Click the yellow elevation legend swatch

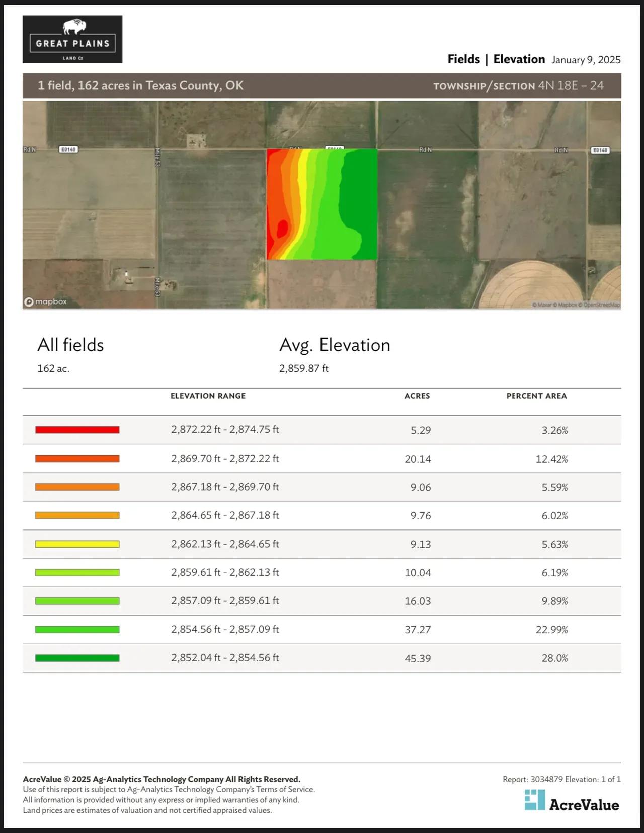pyautogui.click(x=77, y=544)
